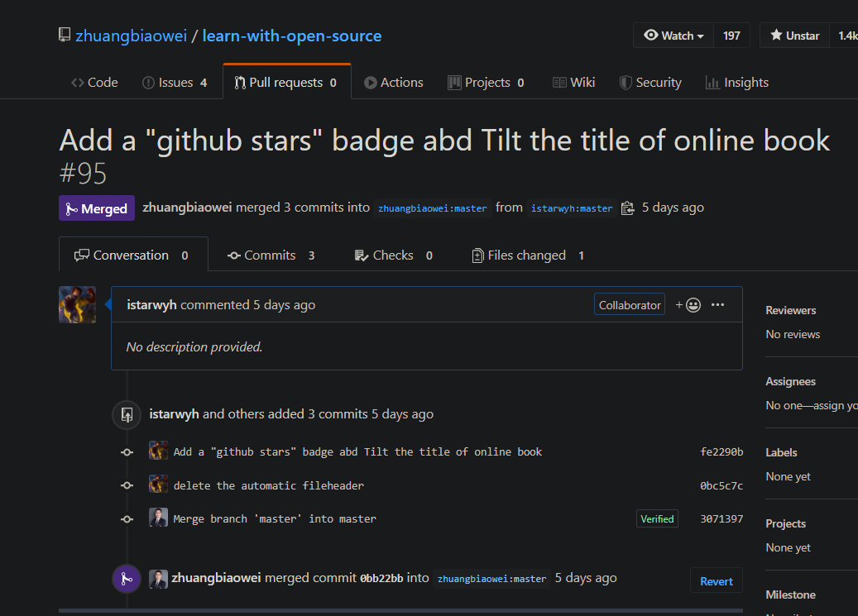Click the avatar beside the 'delete the automatic fileheader' commit
The width and height of the screenshot is (858, 616).
pyautogui.click(x=158, y=485)
